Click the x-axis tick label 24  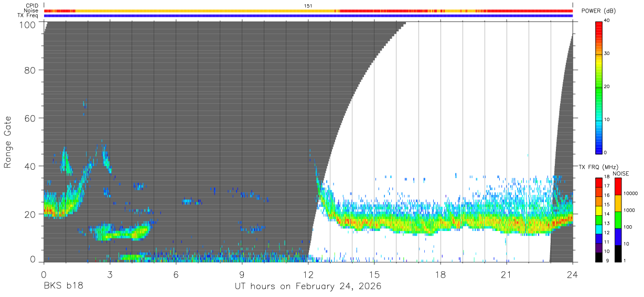point(573,274)
